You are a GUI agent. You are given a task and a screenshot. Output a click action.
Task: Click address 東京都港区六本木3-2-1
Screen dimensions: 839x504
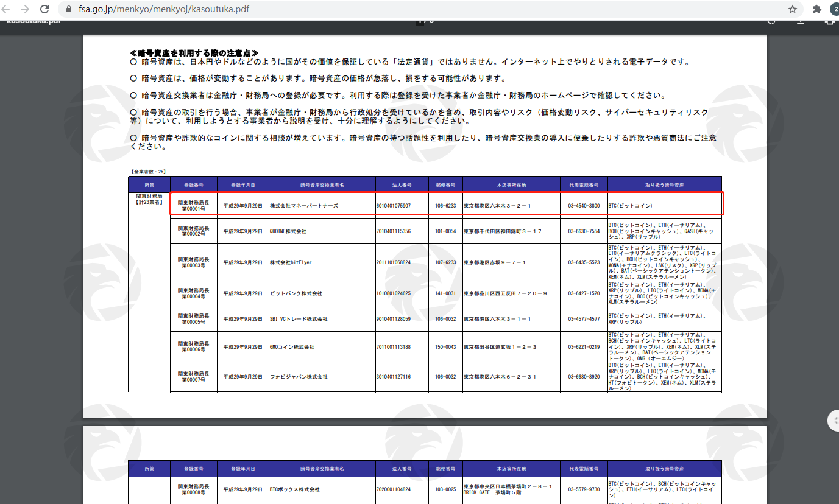click(497, 206)
